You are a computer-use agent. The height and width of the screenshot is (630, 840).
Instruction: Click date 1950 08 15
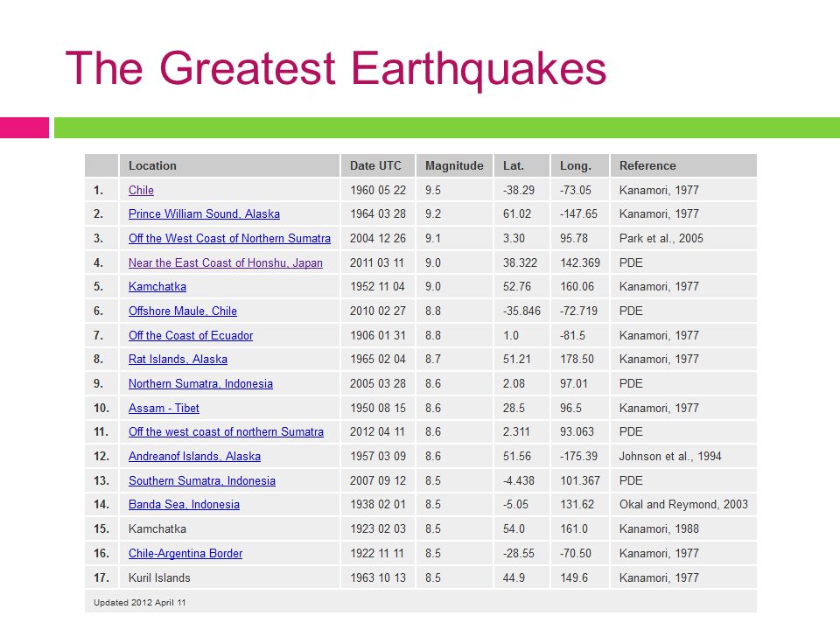(378, 409)
